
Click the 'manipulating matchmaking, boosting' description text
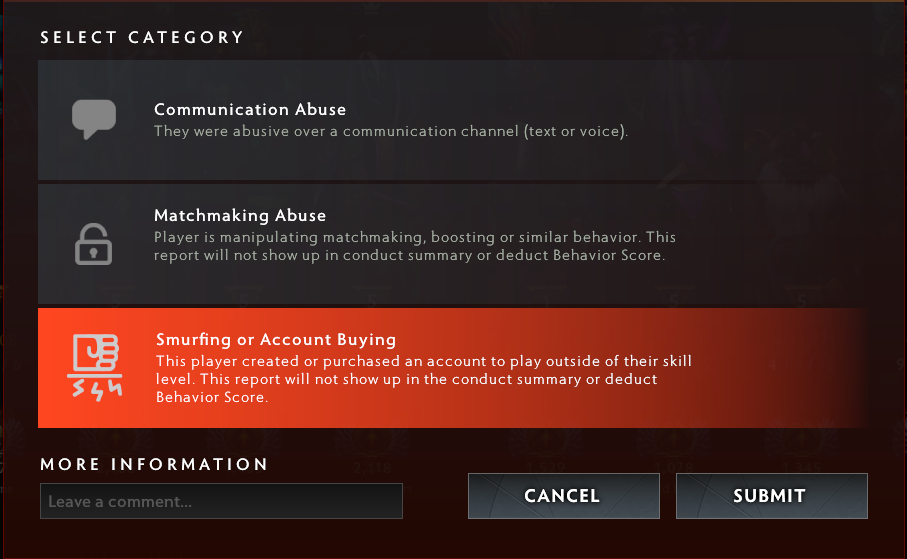[x=414, y=246]
